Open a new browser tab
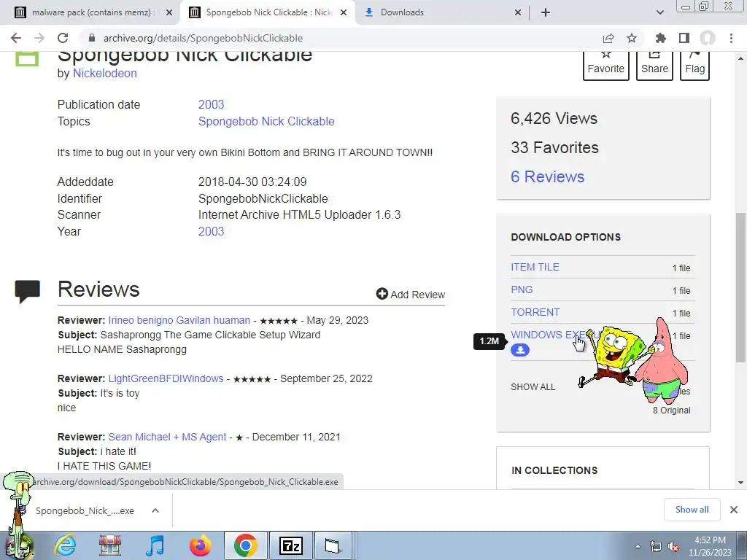The height and width of the screenshot is (560, 747). 546,12
